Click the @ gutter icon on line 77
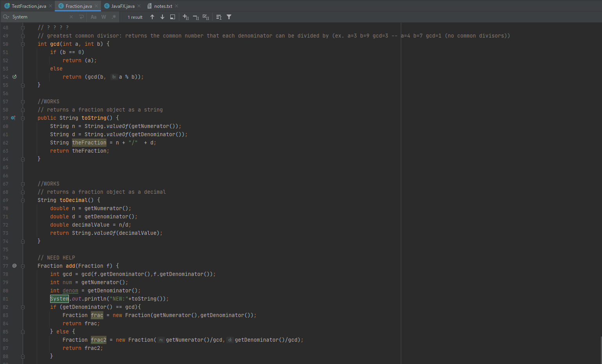 14,266
